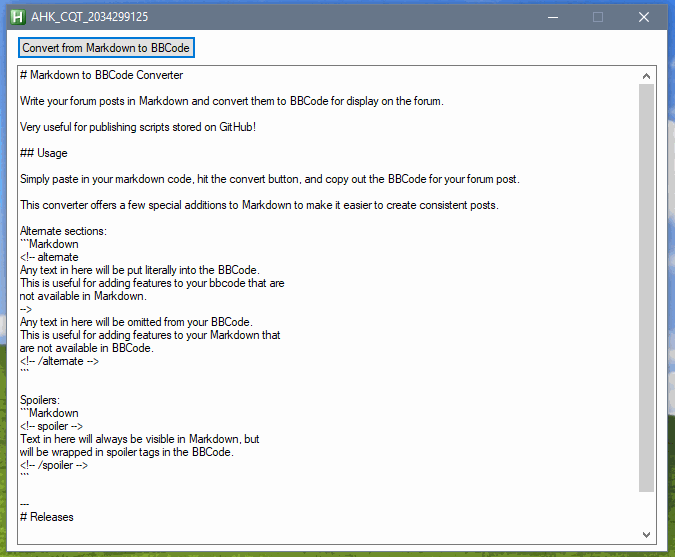Click 'Text in here will always be visible' line

[139, 439]
